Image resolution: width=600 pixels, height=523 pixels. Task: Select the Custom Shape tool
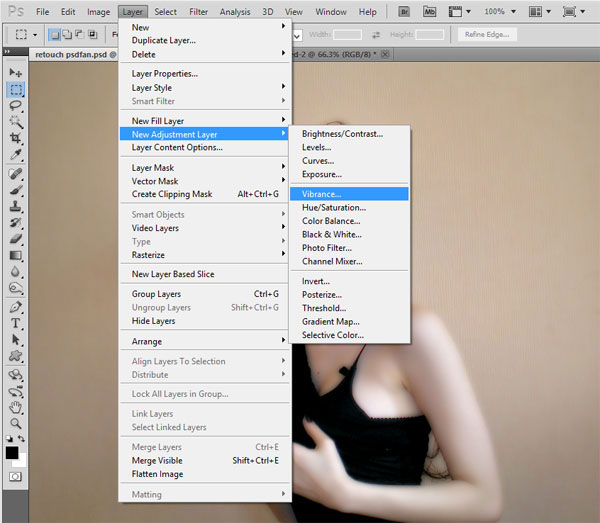tap(15, 356)
